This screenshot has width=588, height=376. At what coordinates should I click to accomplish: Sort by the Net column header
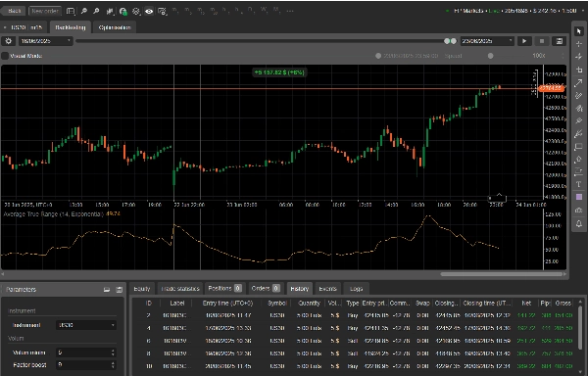tap(526, 303)
